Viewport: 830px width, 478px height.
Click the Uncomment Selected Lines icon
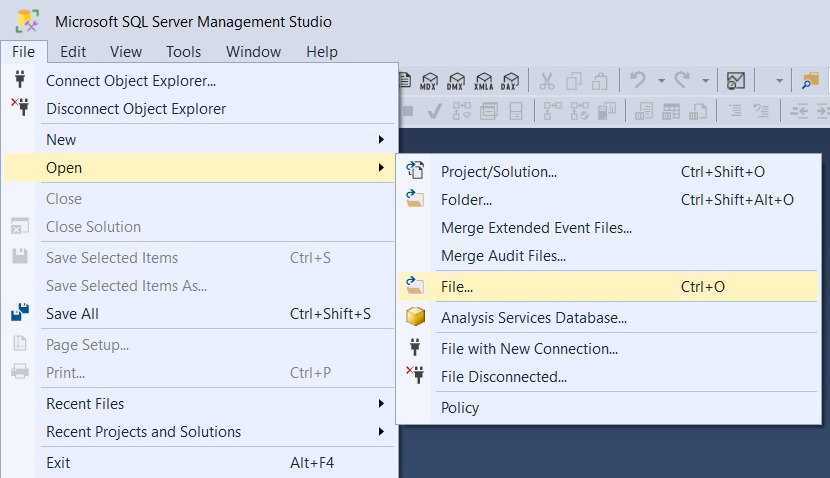point(761,111)
